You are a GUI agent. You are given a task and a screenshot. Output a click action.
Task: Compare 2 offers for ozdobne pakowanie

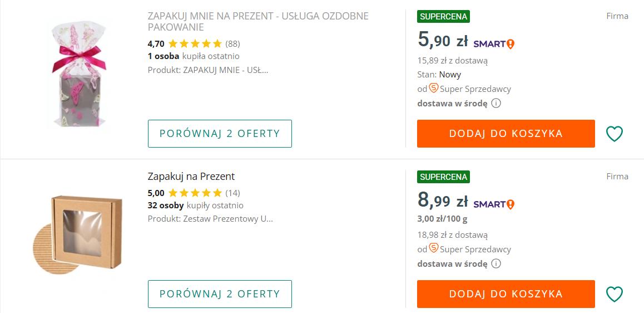coord(220,134)
